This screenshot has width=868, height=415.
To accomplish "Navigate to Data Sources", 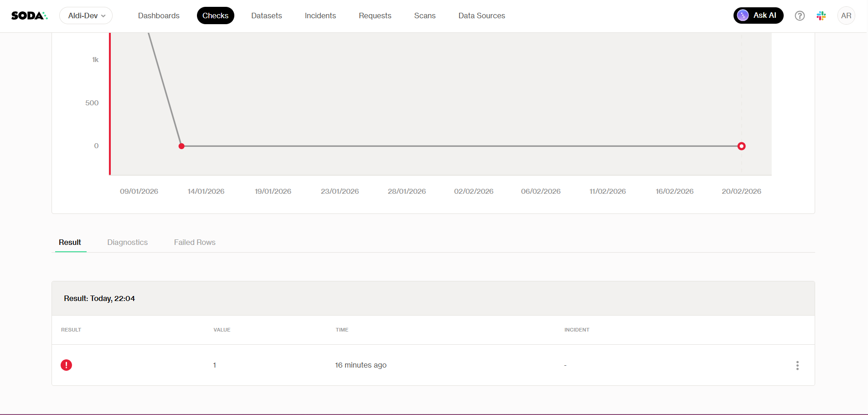I will pyautogui.click(x=481, y=16).
